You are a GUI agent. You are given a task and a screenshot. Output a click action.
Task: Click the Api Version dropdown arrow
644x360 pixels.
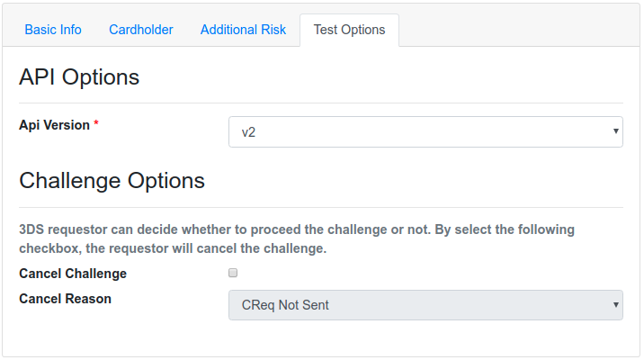click(615, 131)
